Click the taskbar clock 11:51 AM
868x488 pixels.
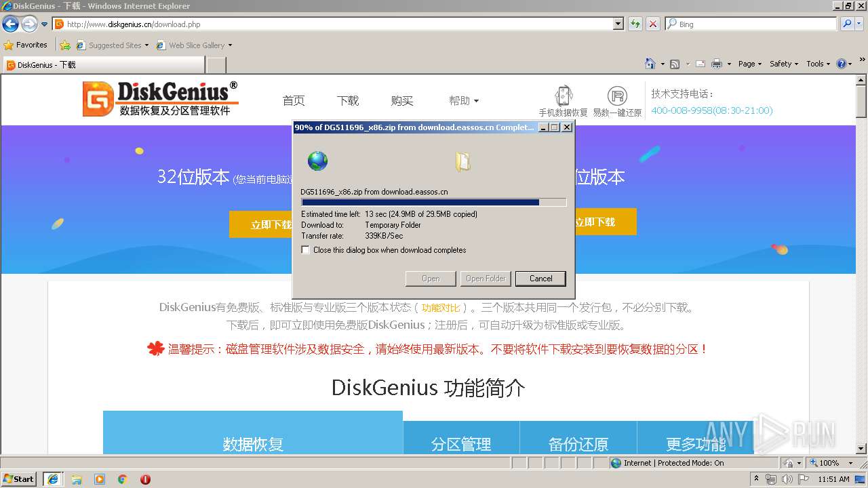pos(833,479)
